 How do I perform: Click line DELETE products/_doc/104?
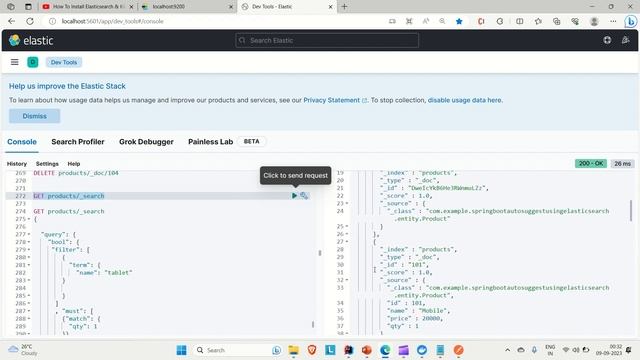coord(76,173)
